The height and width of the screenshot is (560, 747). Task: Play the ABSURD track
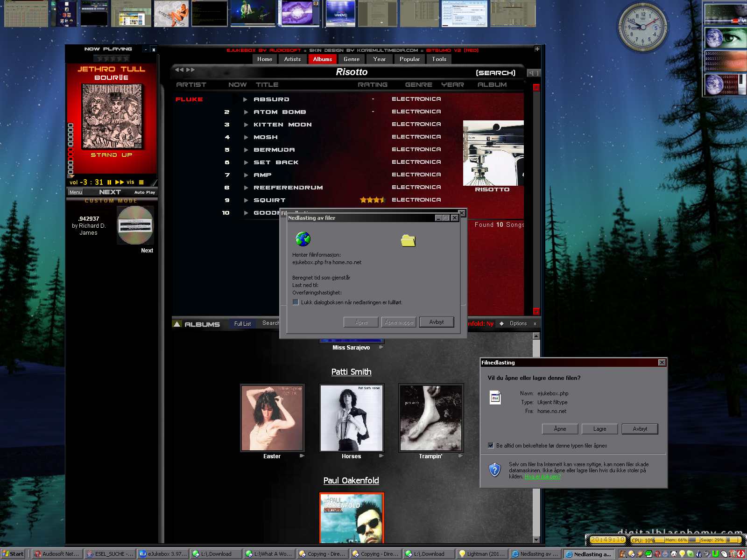pos(245,99)
